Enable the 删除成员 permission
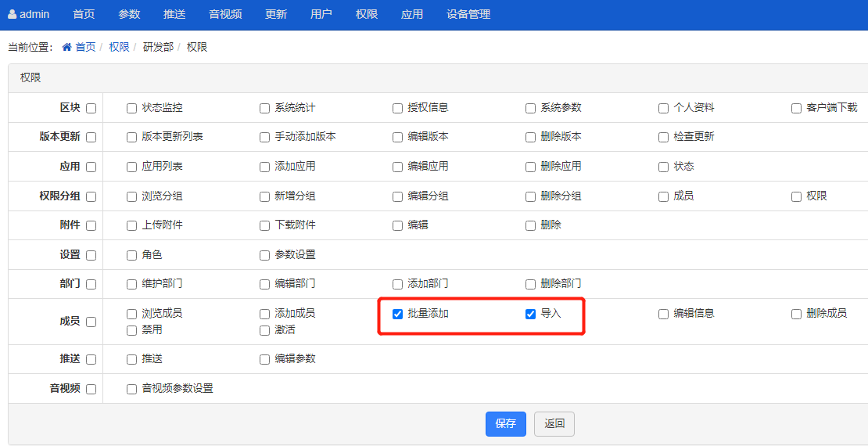 (796, 314)
